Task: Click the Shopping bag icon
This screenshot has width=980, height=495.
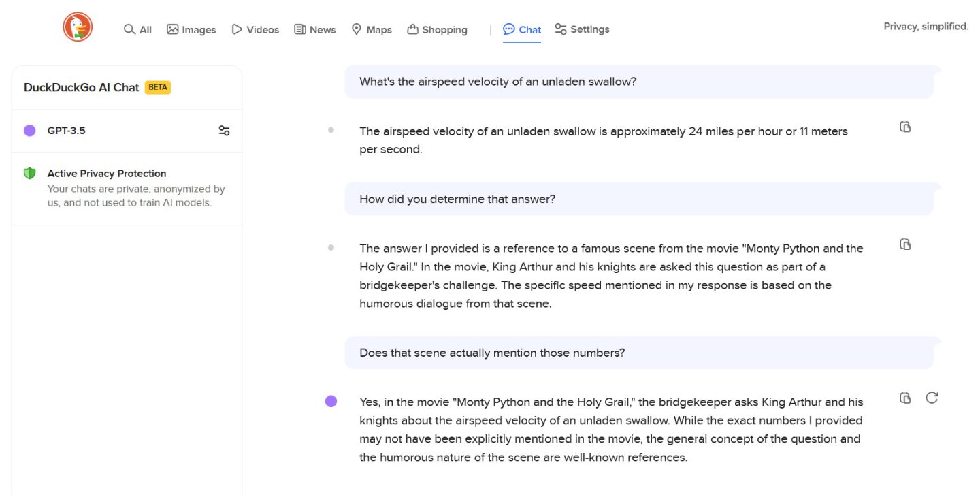Action: click(x=412, y=29)
